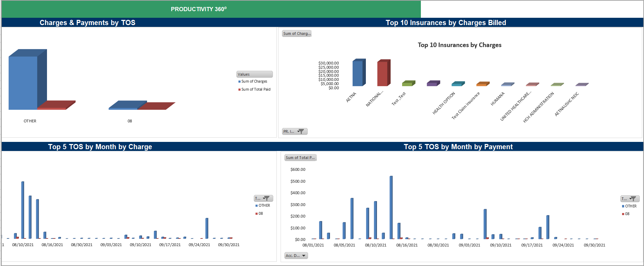Click the Top 10 Insurances by Charges chart title
Image resolution: width=644 pixels, height=266 pixels.
click(x=459, y=45)
